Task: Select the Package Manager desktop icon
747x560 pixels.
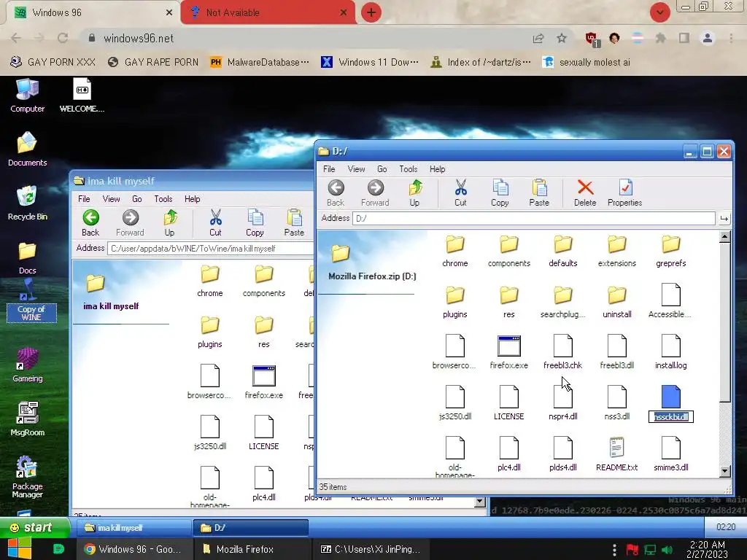Action: coord(27,477)
